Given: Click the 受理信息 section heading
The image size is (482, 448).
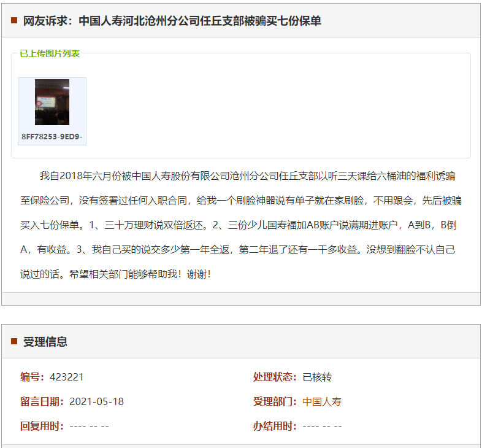Looking at the screenshot, I should (45, 342).
